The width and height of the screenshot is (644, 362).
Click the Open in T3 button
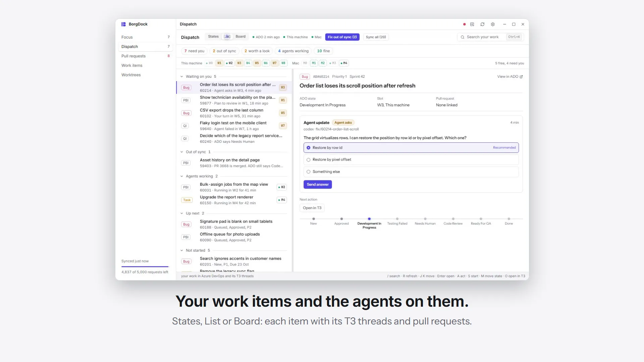pyautogui.click(x=312, y=208)
